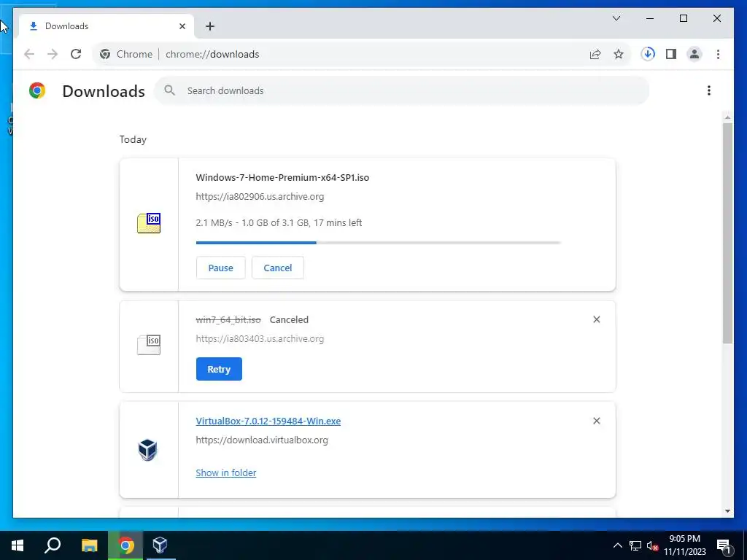
Task: Click the Chrome logo beside Downloads
Action: (37, 90)
